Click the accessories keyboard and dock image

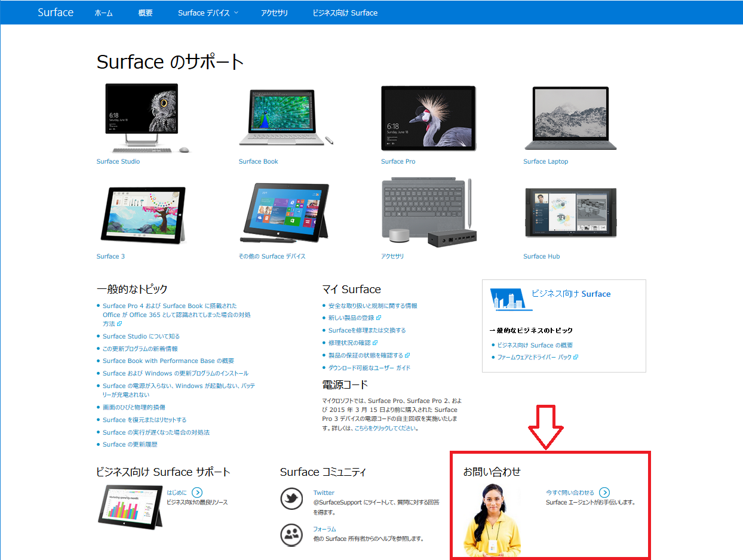(428, 213)
